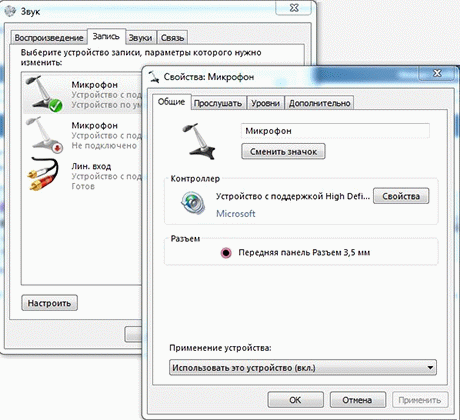
Task: Click the microphone title icon in Свойства window
Action: pyautogui.click(x=153, y=77)
